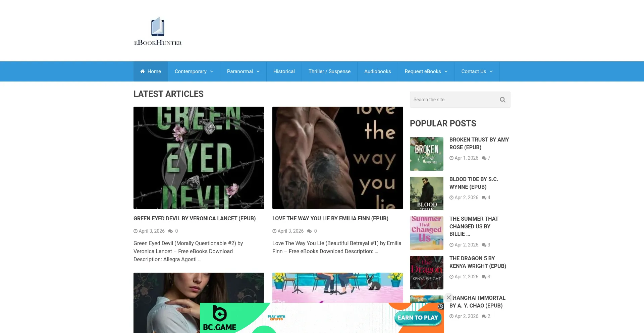Image resolution: width=644 pixels, height=333 pixels.
Task: Expand the Contemporary dropdown menu
Action: pyautogui.click(x=194, y=71)
